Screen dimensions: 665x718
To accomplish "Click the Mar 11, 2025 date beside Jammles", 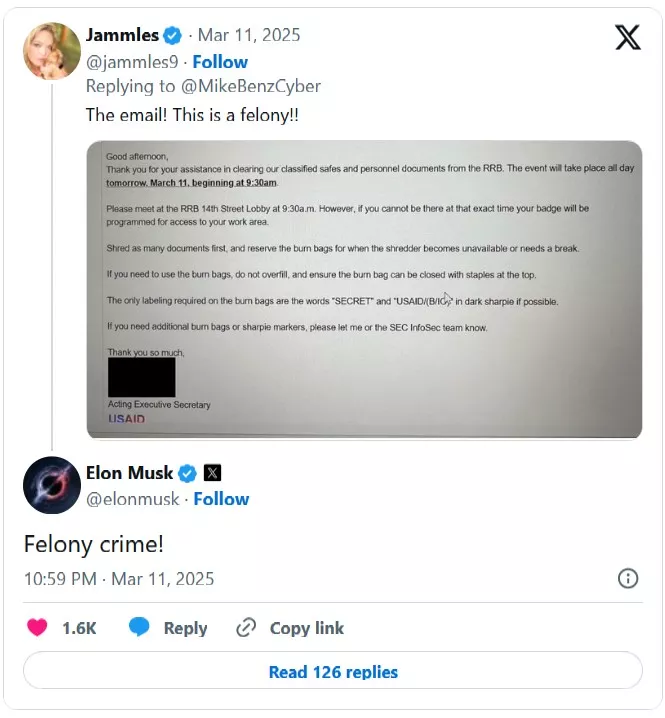I will click(x=244, y=36).
